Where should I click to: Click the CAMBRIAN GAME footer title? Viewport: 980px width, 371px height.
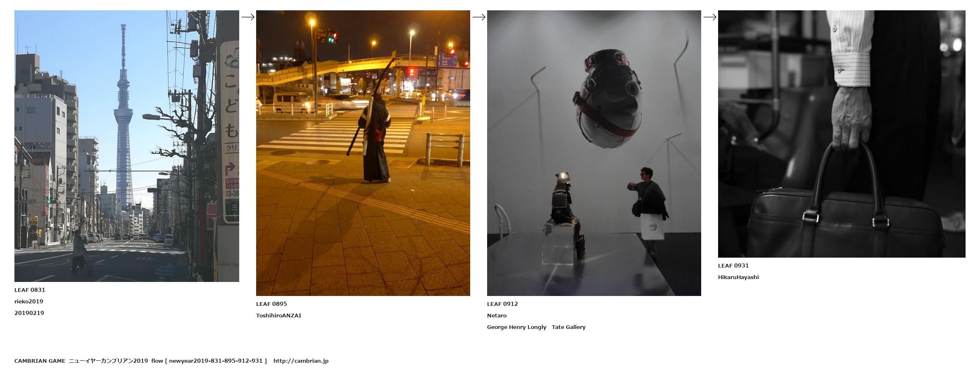40,361
